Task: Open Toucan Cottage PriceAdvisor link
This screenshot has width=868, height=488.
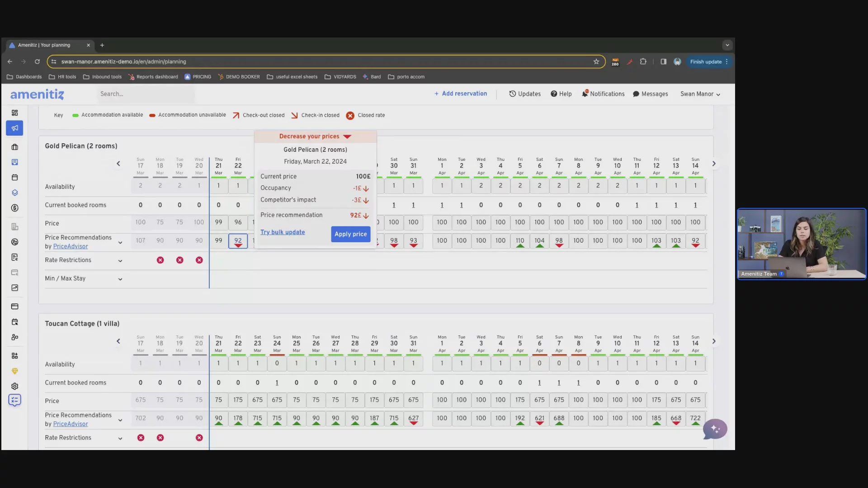Action: point(71,424)
